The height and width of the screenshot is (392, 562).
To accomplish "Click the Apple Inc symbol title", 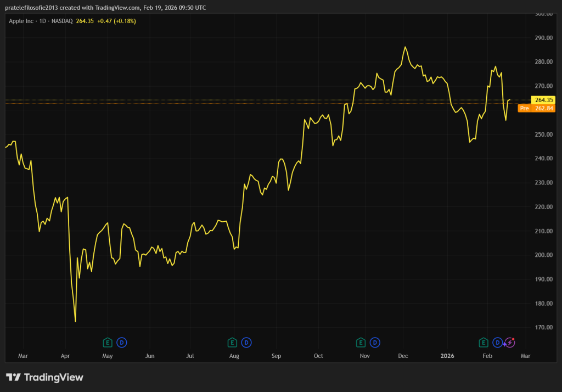I will pos(22,21).
